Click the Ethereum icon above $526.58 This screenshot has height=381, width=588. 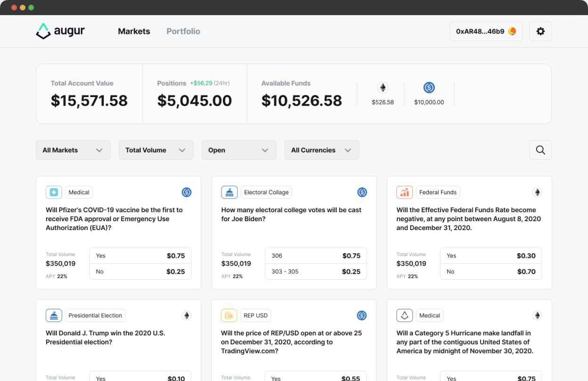383,88
